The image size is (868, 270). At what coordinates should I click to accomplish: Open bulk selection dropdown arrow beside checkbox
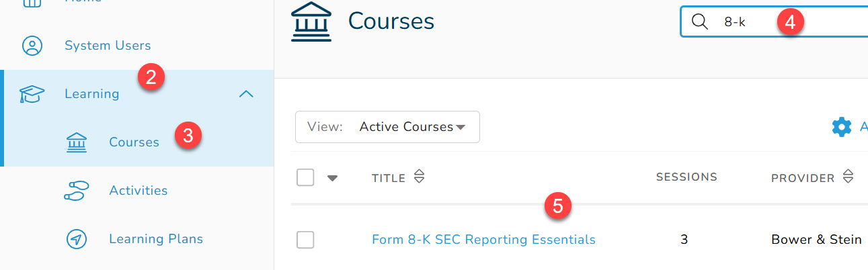[332, 178]
